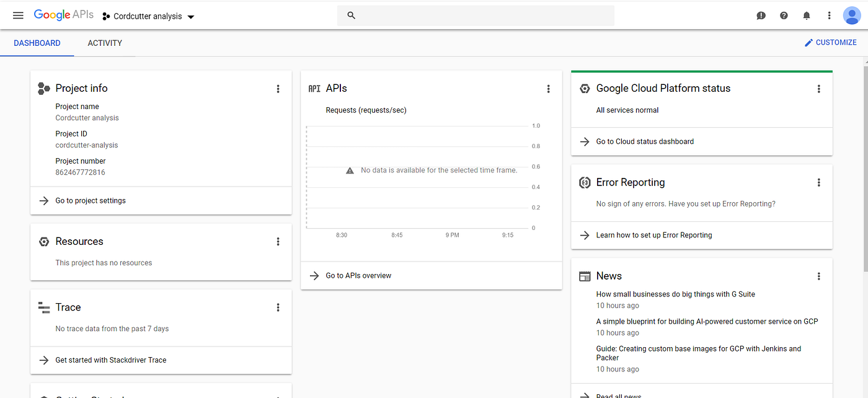Click the Google APIs logo
This screenshot has width=868, height=398.
pos(64,15)
